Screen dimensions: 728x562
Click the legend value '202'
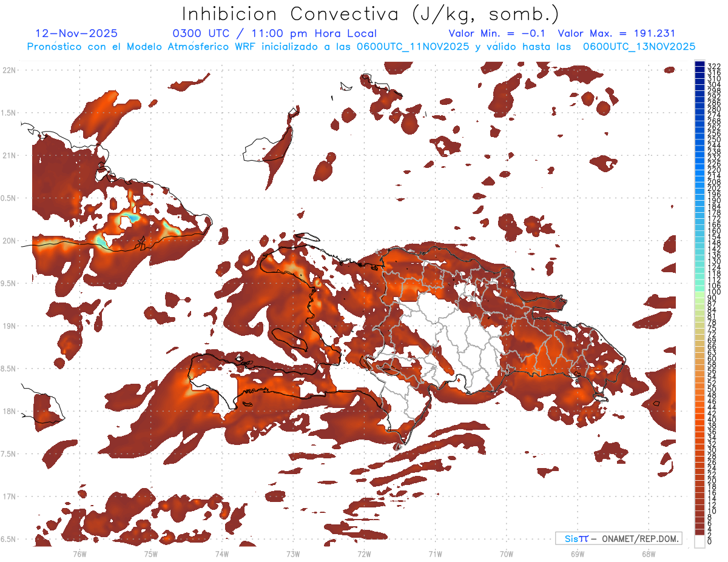[714, 188]
